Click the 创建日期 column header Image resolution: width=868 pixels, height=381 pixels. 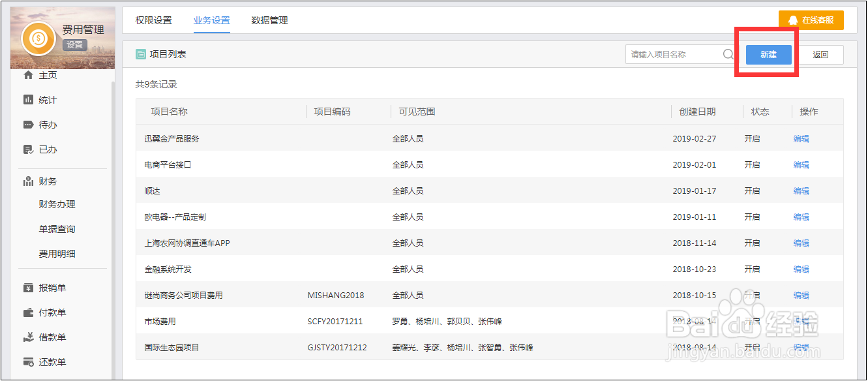697,112
